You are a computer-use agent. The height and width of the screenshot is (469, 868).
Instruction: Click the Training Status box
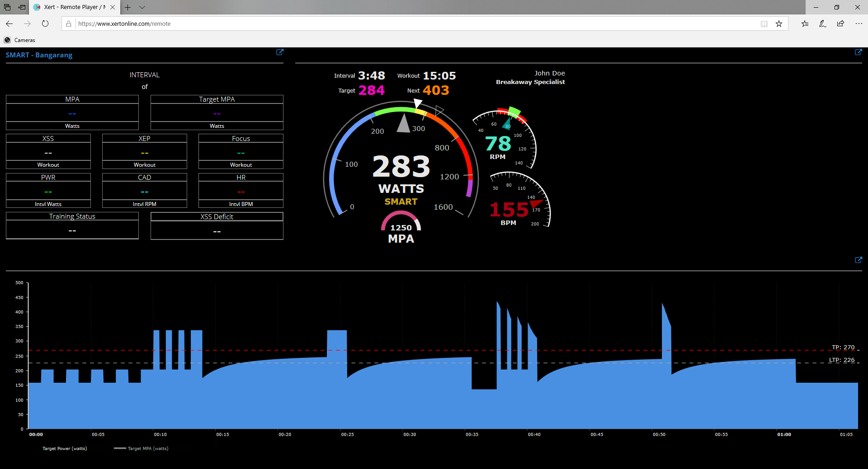click(x=72, y=225)
